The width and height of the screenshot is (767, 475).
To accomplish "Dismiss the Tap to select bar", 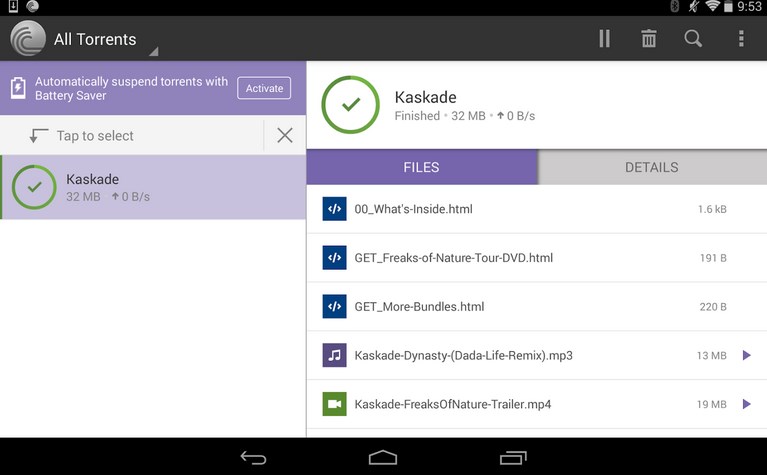I will [285, 135].
